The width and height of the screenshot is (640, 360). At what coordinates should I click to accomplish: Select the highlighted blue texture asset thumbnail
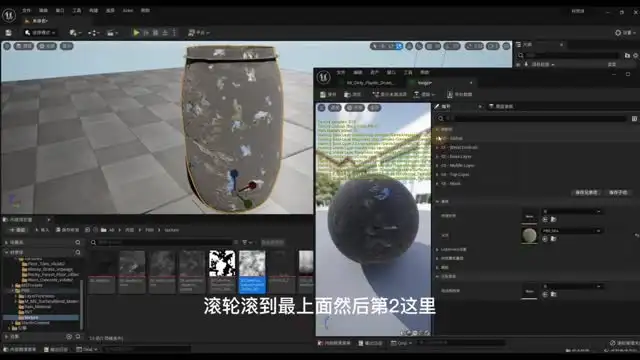252,272
